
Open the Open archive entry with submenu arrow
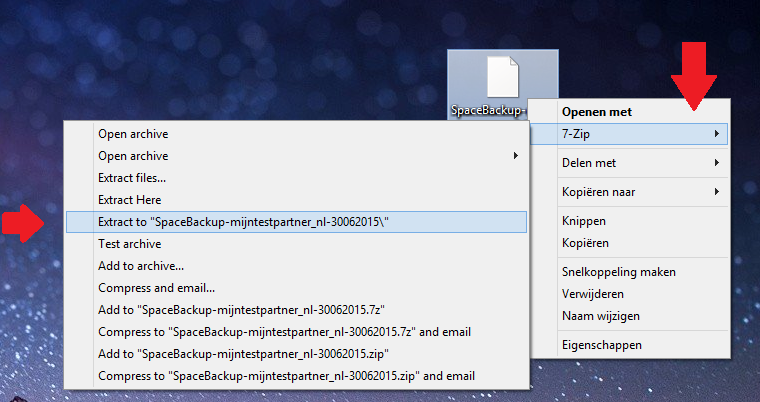point(296,156)
